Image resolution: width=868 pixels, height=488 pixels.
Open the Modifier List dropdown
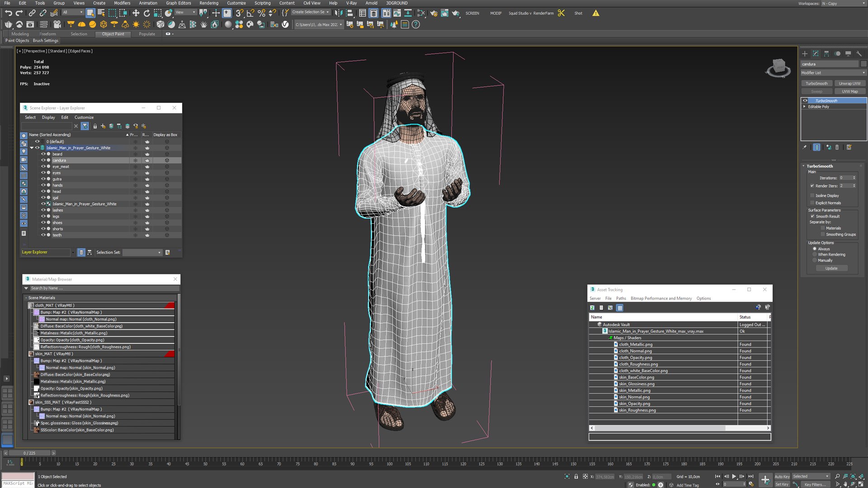833,73
